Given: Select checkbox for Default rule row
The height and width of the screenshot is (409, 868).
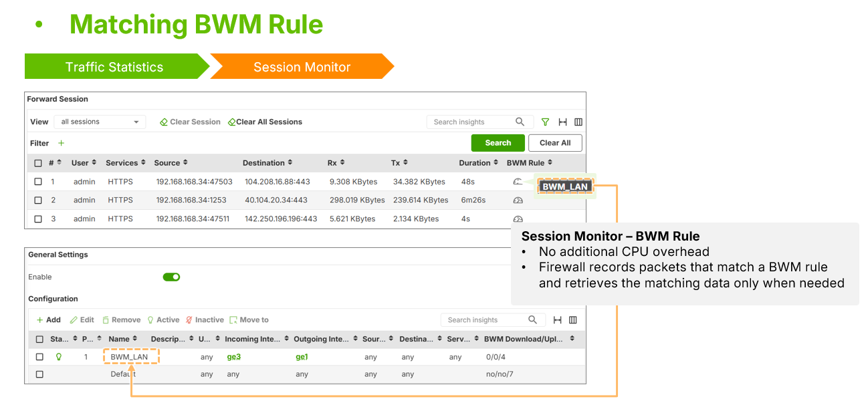Looking at the screenshot, I should pyautogui.click(x=39, y=375).
